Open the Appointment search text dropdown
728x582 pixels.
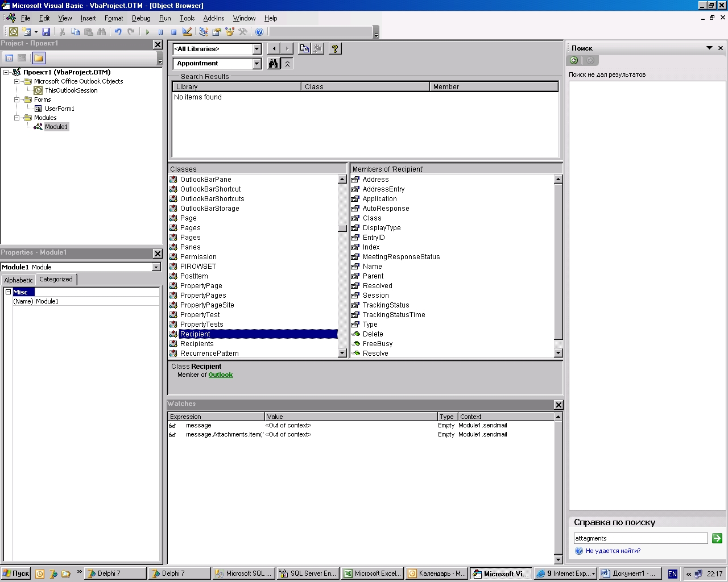257,64
